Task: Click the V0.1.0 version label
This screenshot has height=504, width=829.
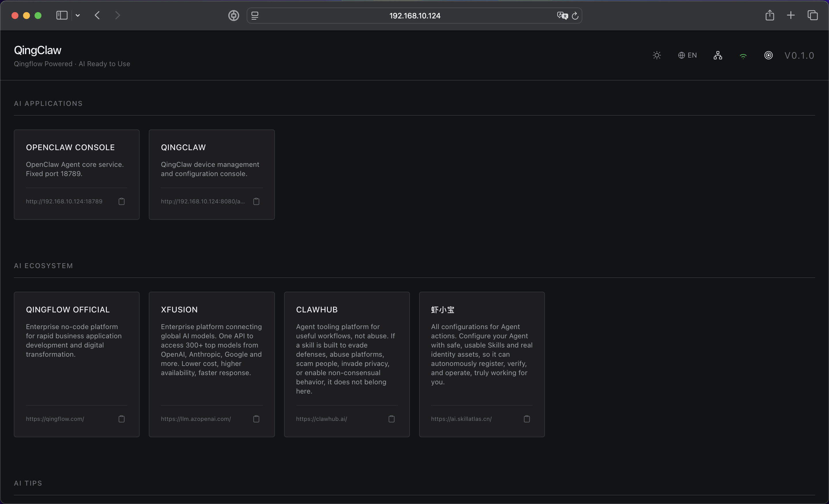Action: click(x=799, y=56)
